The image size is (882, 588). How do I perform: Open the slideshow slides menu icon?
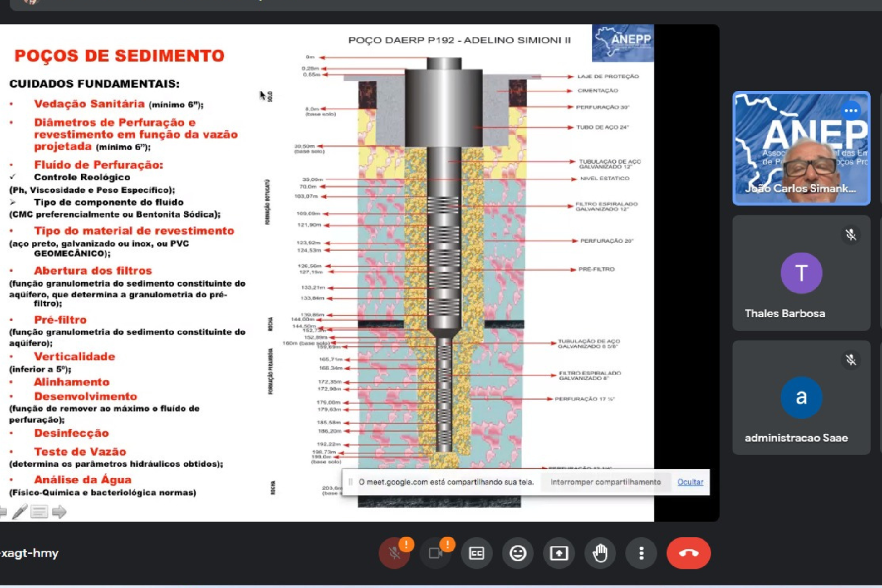[39, 511]
